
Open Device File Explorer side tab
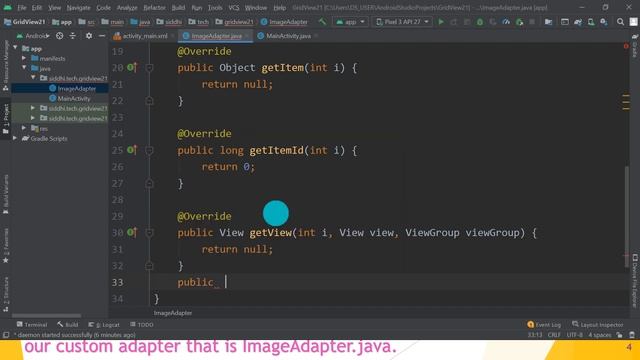tap(635, 281)
